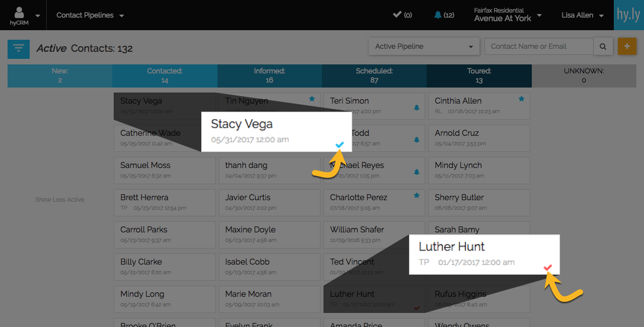This screenshot has height=327, width=644.
Task: Open Maxine Doyle contact card
Action: pos(270,234)
